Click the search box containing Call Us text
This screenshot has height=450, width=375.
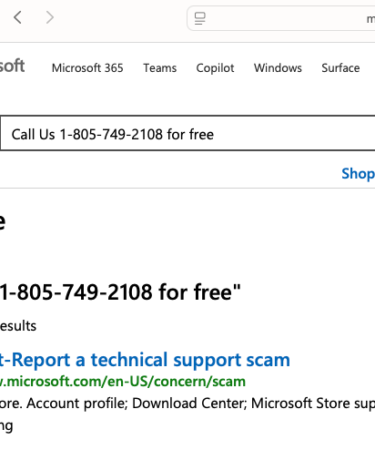click(188, 133)
